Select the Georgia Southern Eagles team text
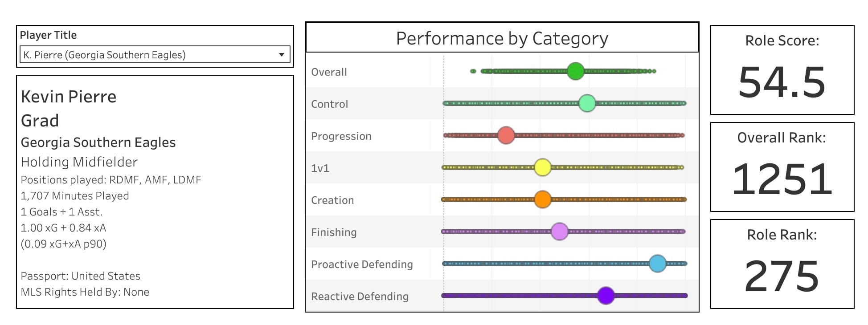The width and height of the screenshot is (868, 325). tap(98, 142)
